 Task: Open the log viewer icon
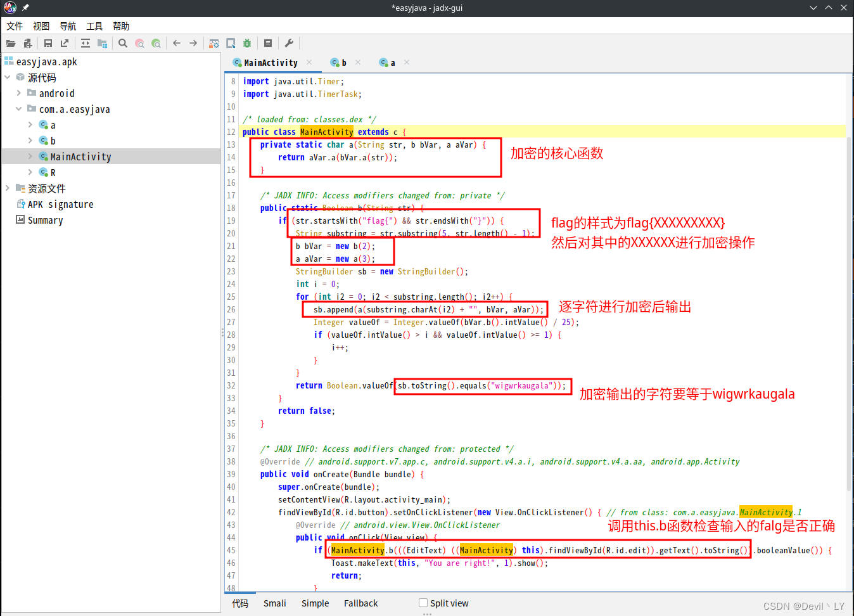(x=268, y=43)
